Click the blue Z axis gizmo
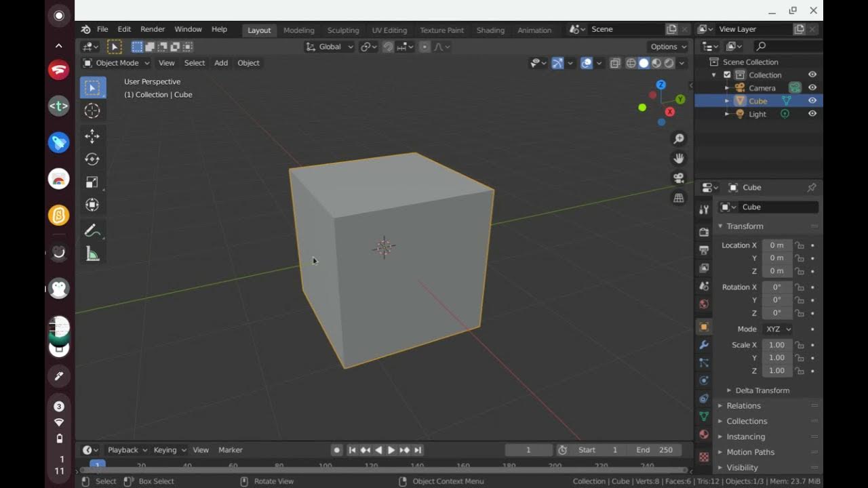The image size is (868, 488). 660,85
